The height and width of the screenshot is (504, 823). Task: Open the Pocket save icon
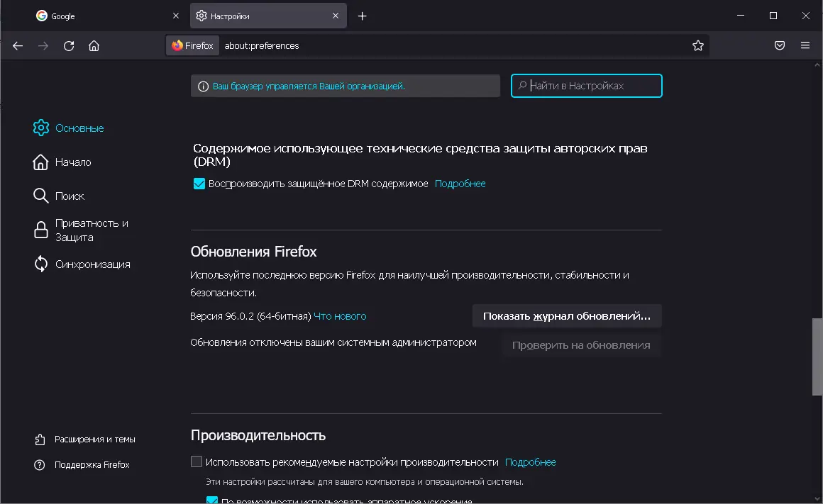(779, 45)
